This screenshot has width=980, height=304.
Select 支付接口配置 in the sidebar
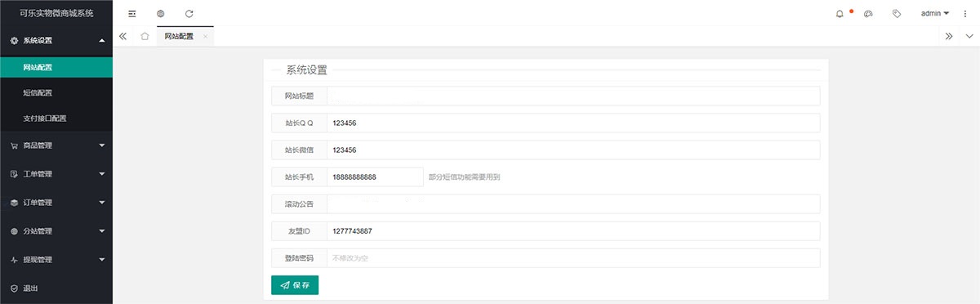[x=56, y=118]
